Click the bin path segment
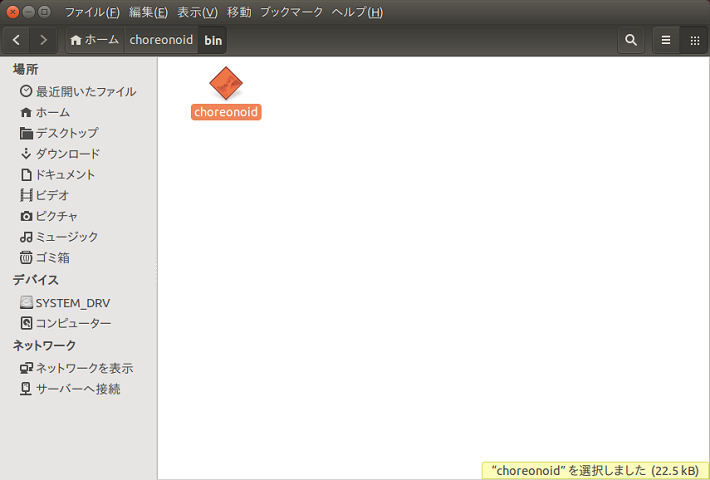This screenshot has height=480, width=710. click(213, 40)
